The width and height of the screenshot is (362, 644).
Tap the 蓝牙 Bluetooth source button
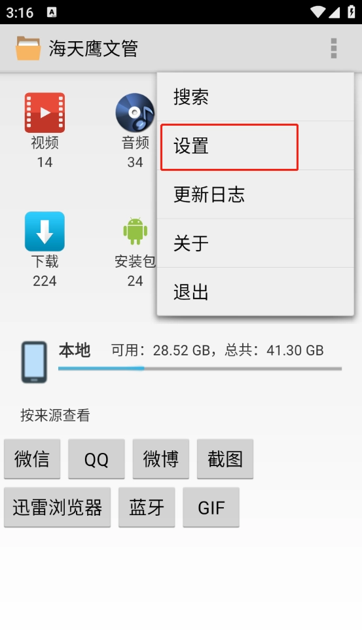coord(147,507)
